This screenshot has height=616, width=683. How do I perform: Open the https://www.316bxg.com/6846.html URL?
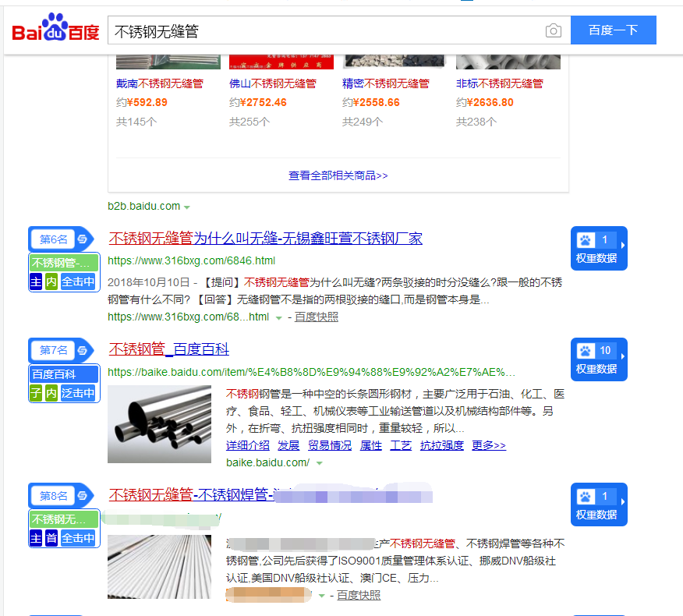click(191, 260)
